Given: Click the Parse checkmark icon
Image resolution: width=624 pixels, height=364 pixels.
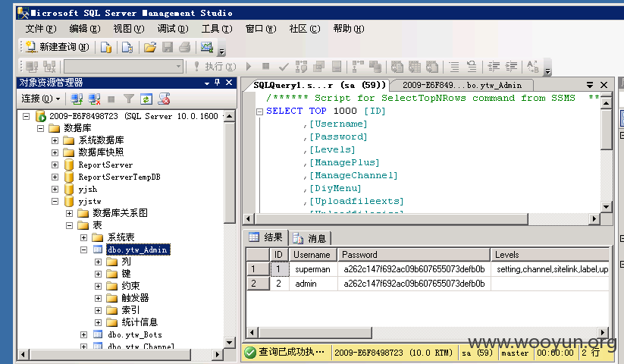Looking at the screenshot, I should click(x=284, y=67).
